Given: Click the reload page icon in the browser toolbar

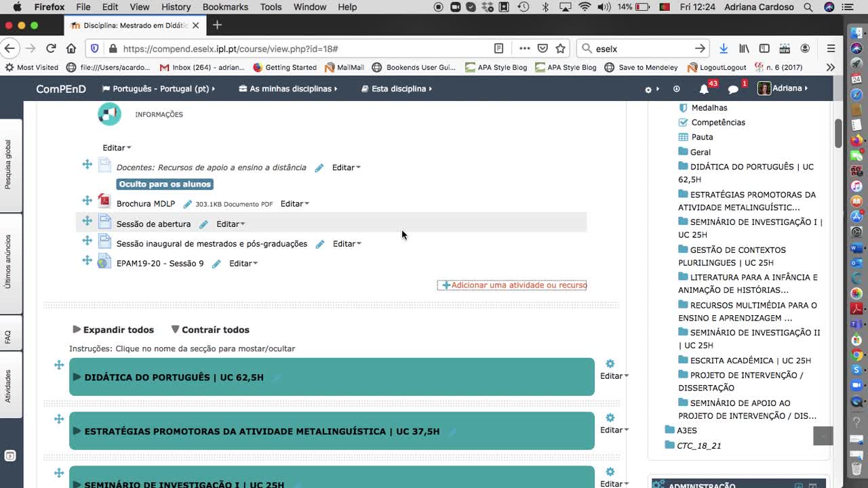Looking at the screenshot, I should point(52,48).
